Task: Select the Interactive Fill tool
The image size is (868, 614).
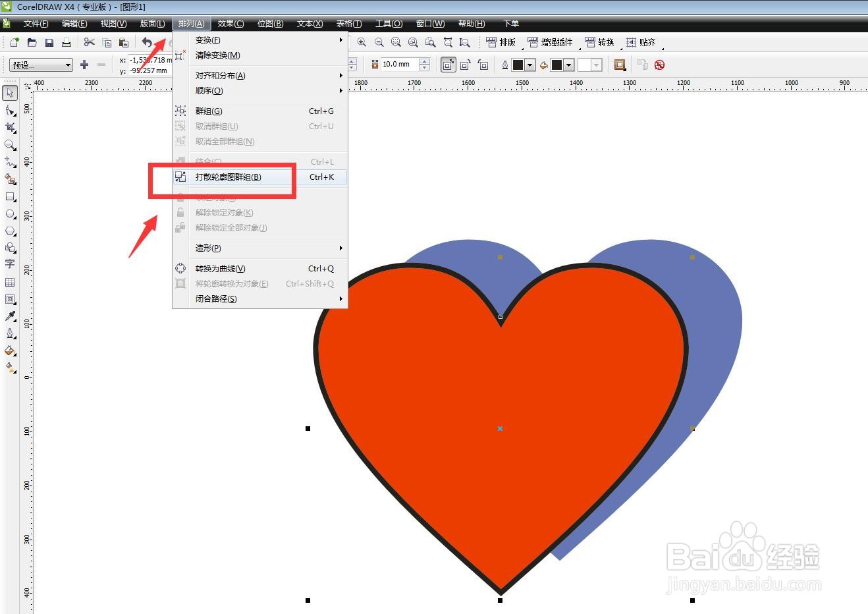Action: (10, 368)
